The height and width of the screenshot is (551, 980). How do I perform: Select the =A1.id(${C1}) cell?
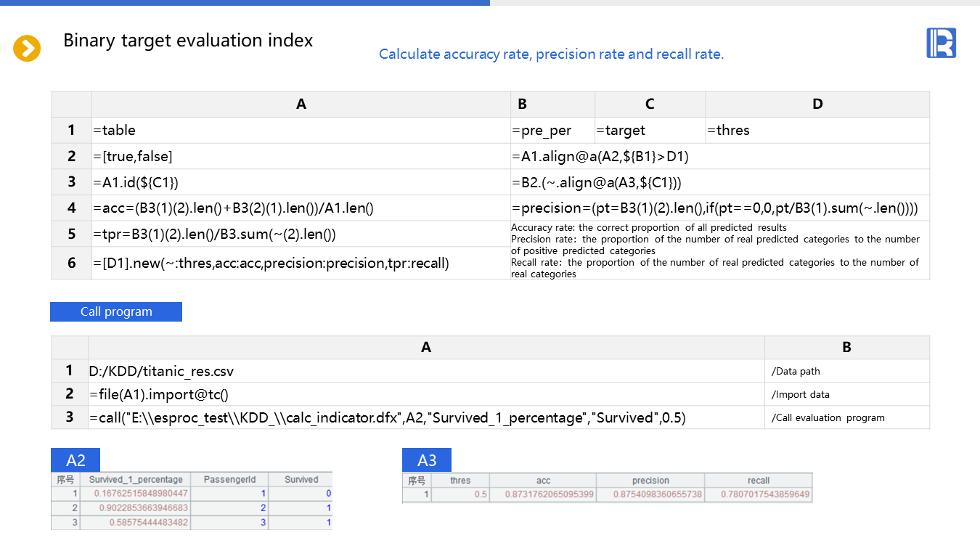(x=301, y=182)
